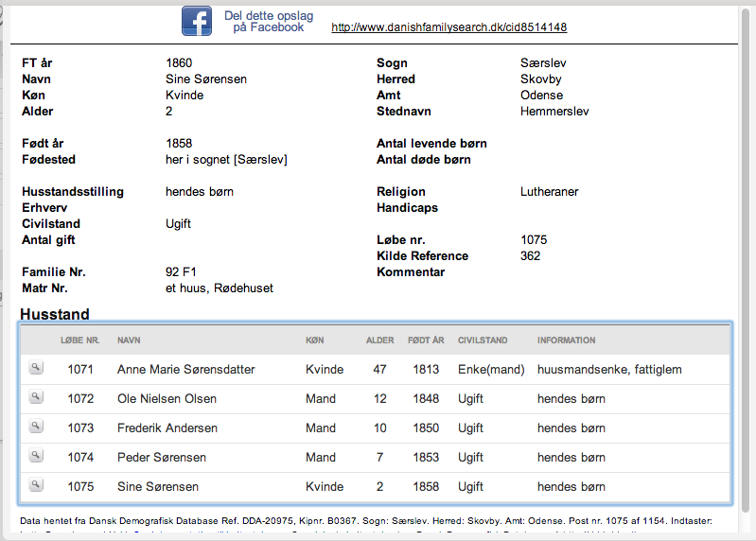Click Matr Nr. value 'et huus, Rødehuset'
This screenshot has width=756, height=541.
click(219, 288)
